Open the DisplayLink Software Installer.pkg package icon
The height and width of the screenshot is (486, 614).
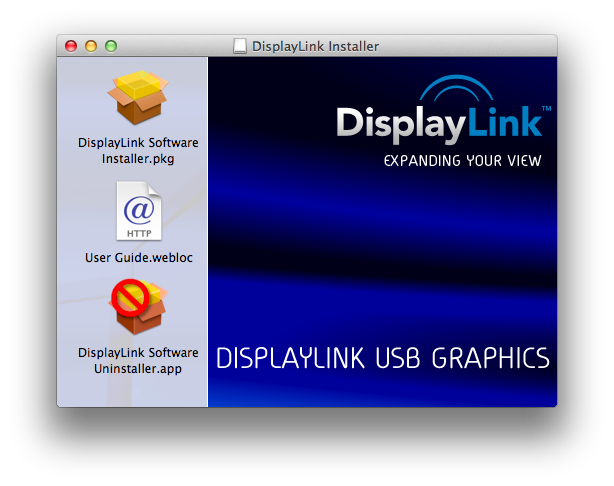(x=138, y=97)
